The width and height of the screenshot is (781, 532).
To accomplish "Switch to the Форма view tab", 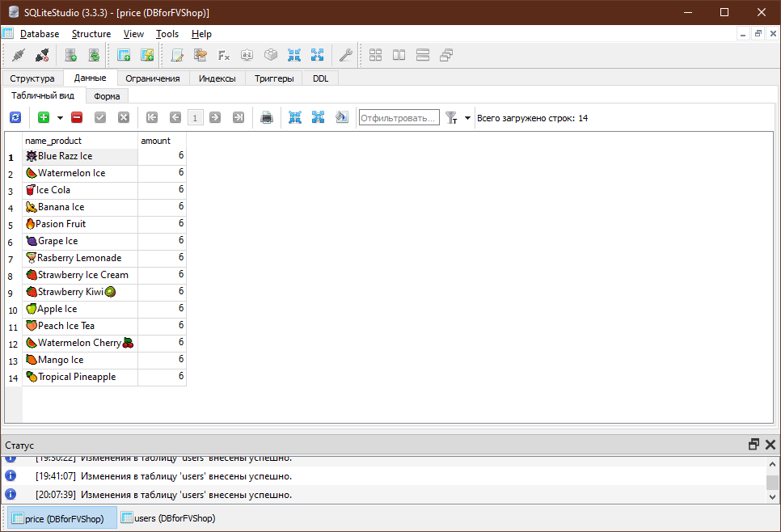I will tap(107, 96).
